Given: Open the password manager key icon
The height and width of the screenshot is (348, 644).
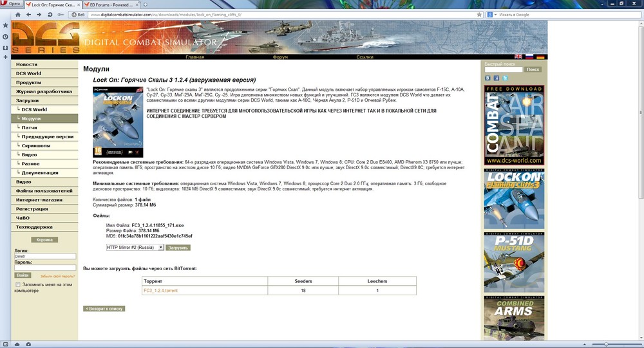Looking at the screenshot, I should pos(61,15).
